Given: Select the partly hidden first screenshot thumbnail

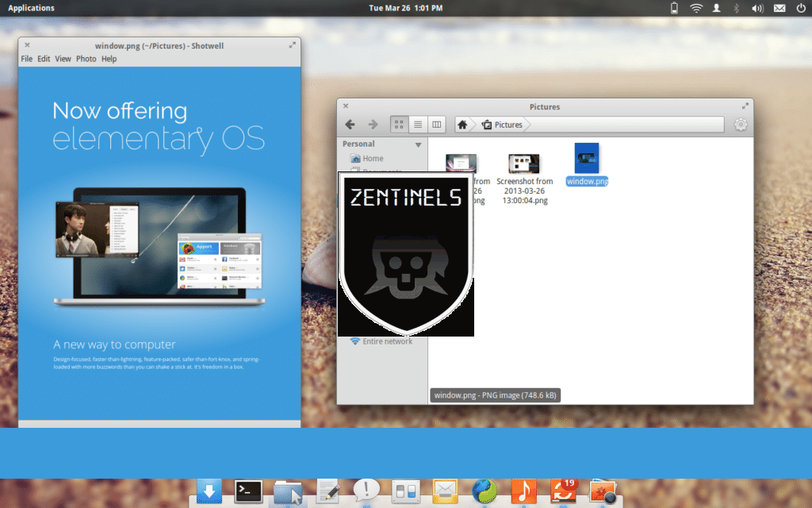Looking at the screenshot, I should [x=461, y=163].
